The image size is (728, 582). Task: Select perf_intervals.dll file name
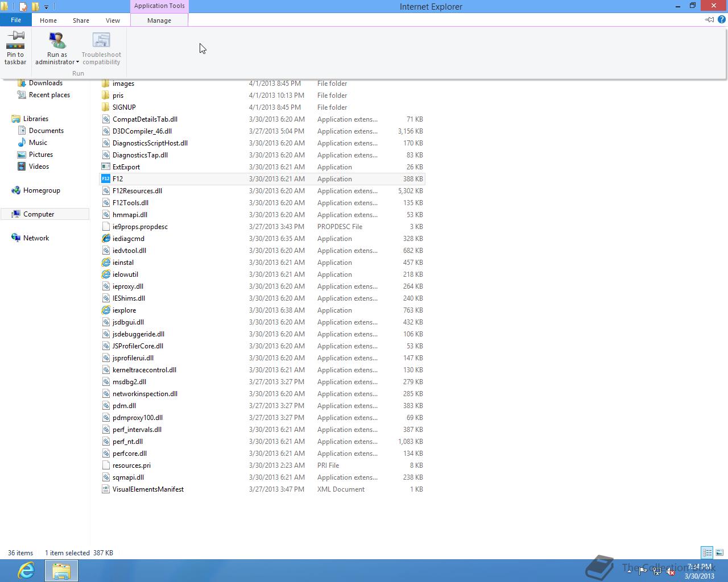[x=137, y=430]
